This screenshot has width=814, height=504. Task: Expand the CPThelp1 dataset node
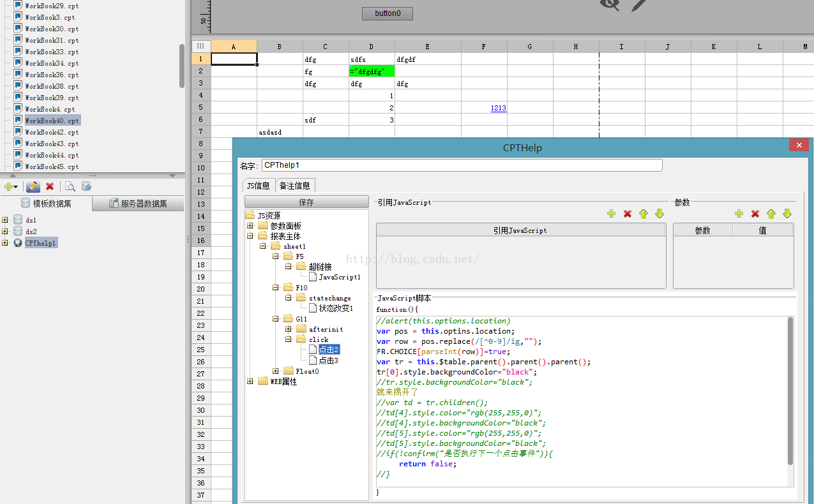[x=5, y=243]
